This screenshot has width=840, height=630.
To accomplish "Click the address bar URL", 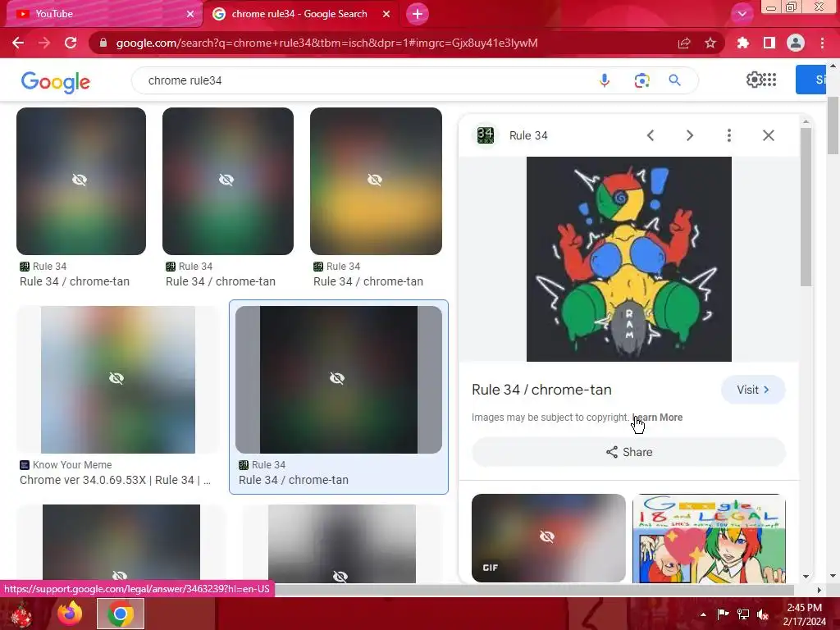I will (326, 43).
